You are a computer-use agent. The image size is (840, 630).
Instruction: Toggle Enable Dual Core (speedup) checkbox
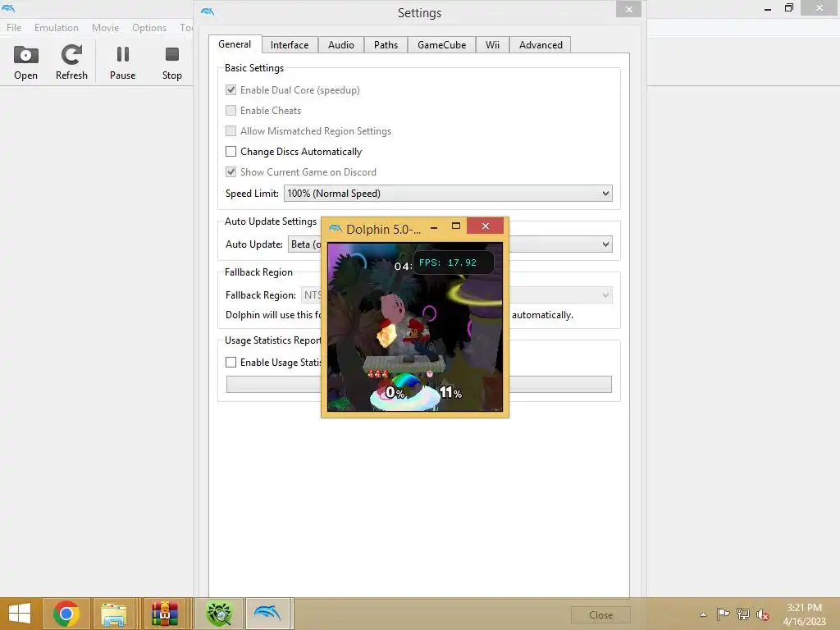pos(231,90)
